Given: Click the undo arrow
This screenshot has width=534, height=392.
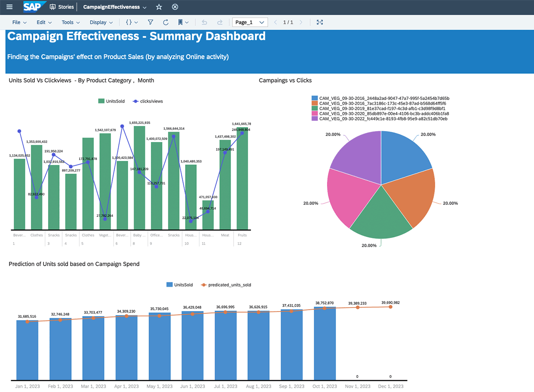Looking at the screenshot, I should click(204, 22).
